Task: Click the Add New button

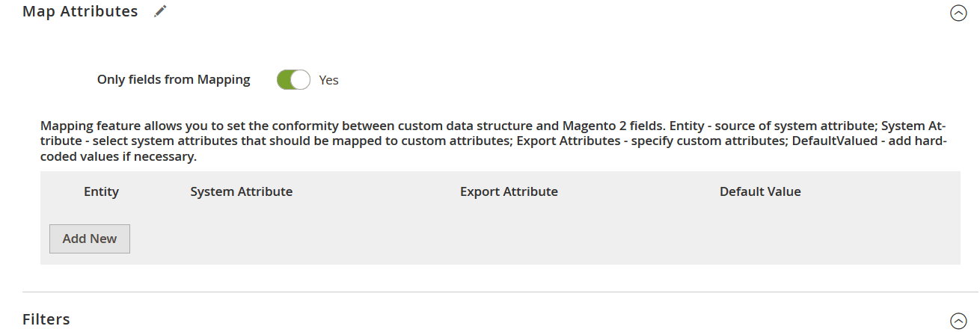Action: [x=90, y=239]
